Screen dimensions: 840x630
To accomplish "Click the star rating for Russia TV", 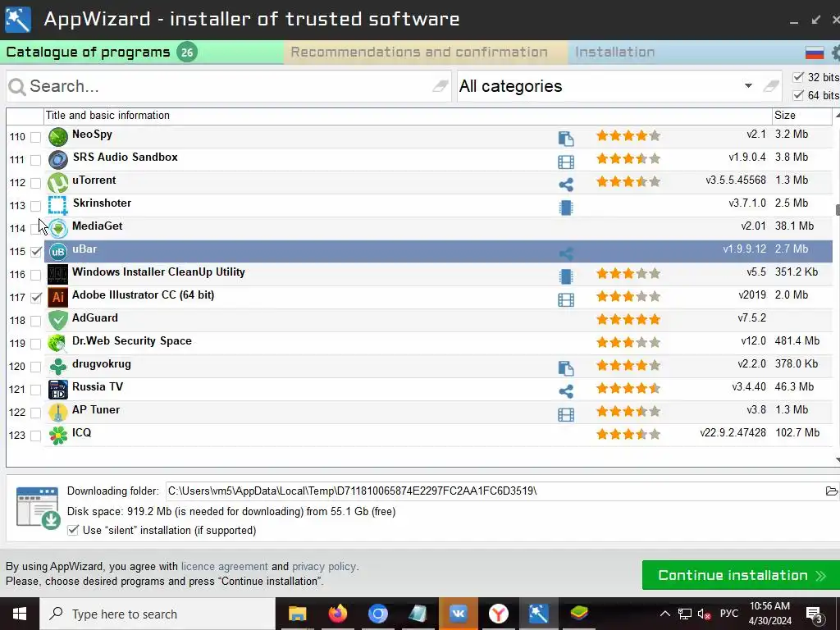I will (628, 388).
